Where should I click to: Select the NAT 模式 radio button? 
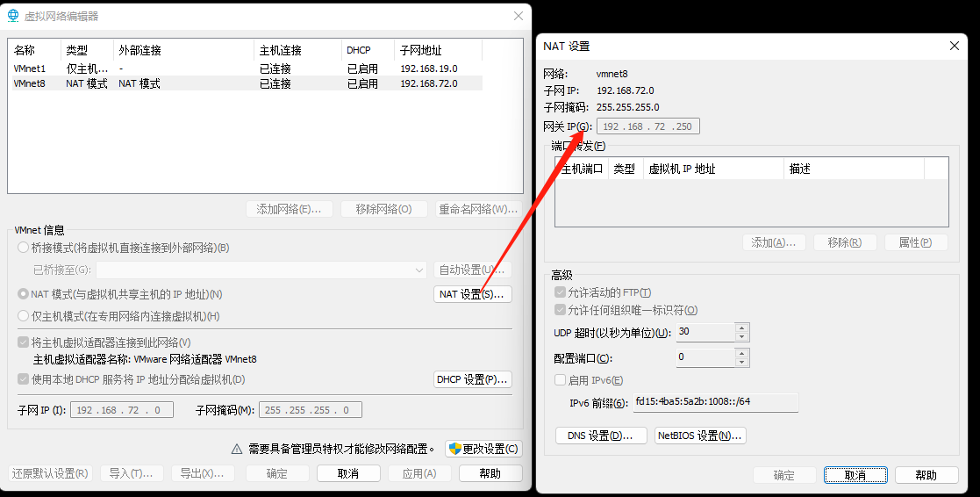point(24,294)
